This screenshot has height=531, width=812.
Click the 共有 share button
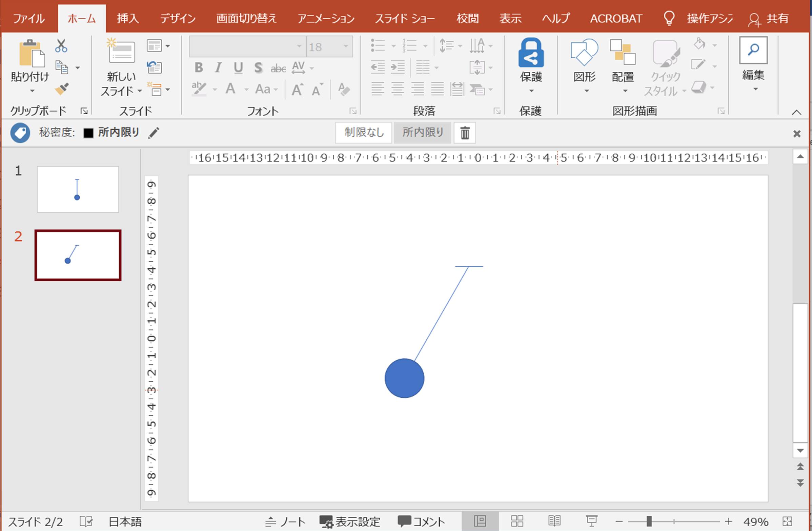768,18
